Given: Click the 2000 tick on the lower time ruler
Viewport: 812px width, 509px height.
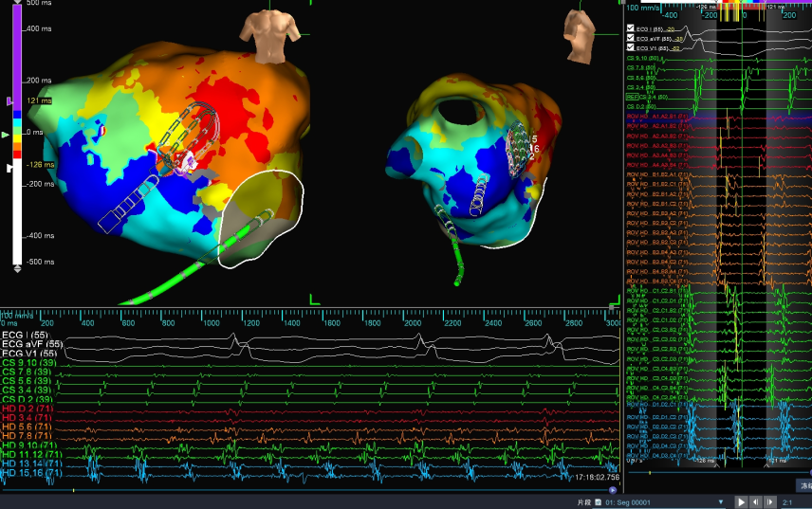Looking at the screenshot, I should click(x=413, y=323).
